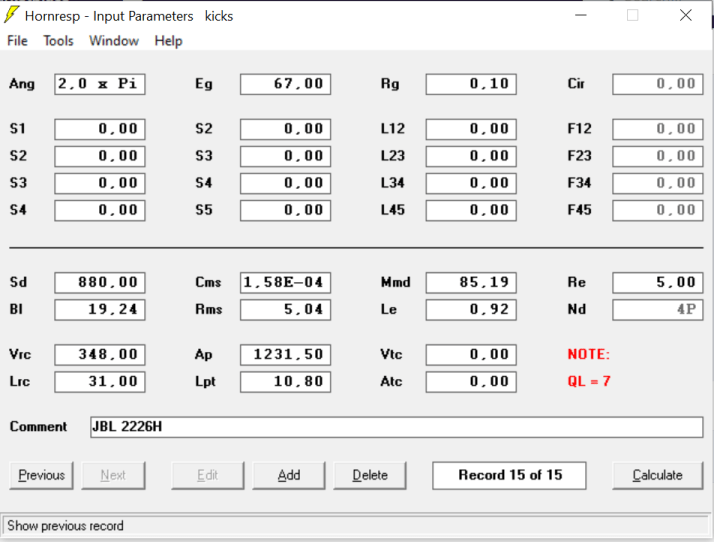Click the Atc input field
Viewport: 714px width, 542px height.
(x=471, y=382)
